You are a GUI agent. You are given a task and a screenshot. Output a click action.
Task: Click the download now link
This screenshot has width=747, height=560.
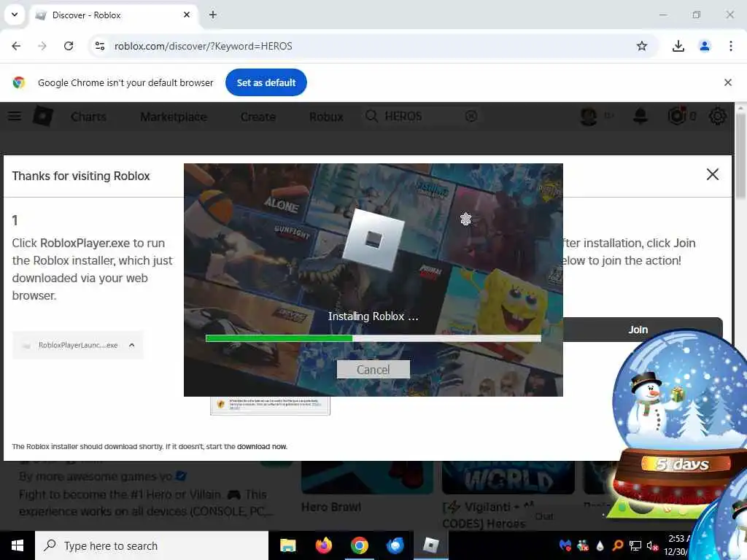point(262,447)
